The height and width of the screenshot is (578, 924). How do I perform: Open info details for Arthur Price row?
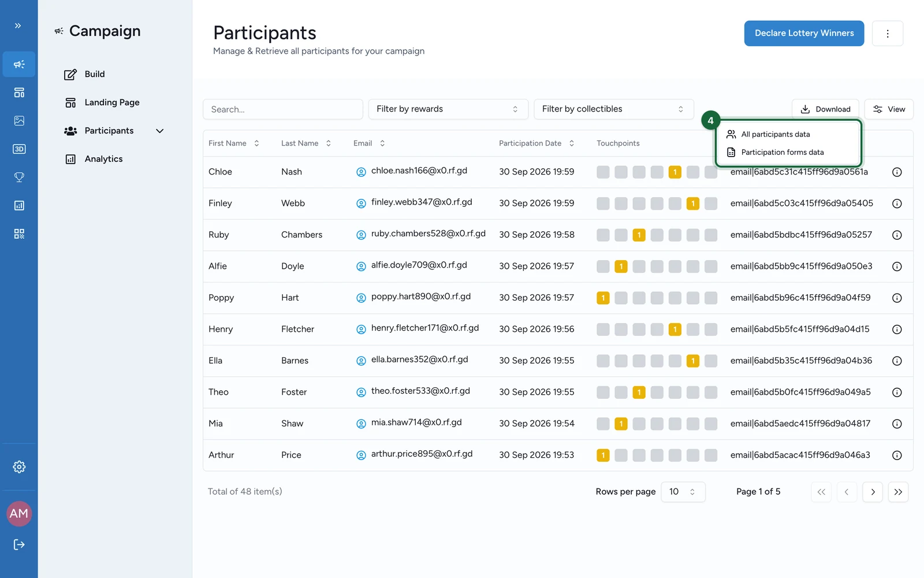[897, 455]
